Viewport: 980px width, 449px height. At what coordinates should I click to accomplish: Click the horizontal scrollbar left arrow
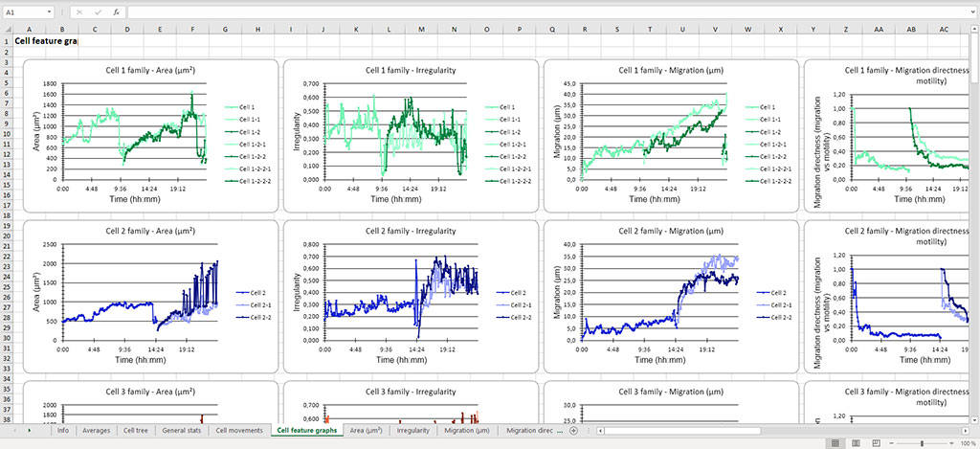click(600, 431)
